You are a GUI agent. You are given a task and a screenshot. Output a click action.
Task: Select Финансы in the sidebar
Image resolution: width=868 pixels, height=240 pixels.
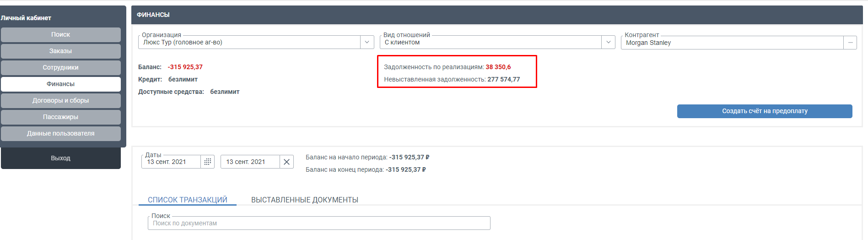[60, 84]
